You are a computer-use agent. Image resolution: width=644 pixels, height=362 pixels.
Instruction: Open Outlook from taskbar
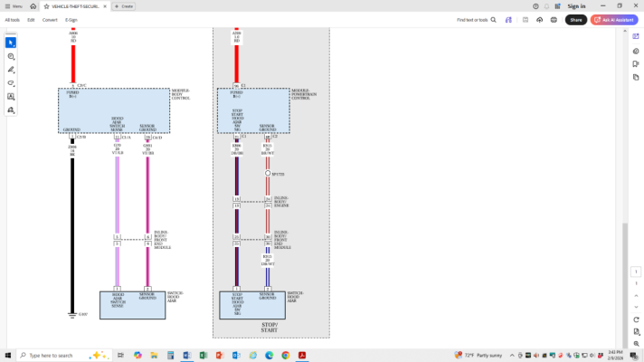click(236, 355)
